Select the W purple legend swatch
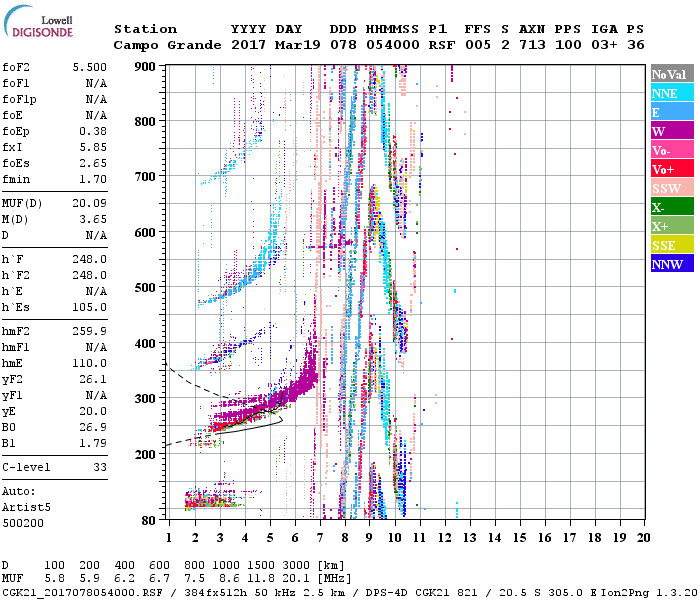The width and height of the screenshot is (700, 600). tap(671, 131)
